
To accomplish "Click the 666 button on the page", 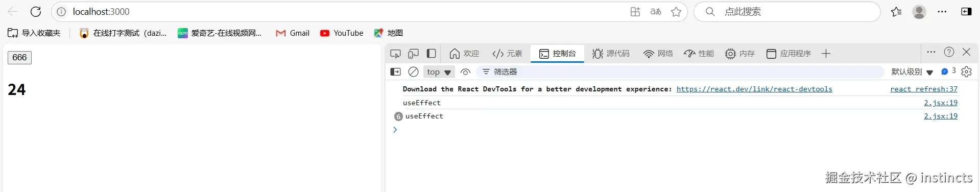I will (x=19, y=58).
